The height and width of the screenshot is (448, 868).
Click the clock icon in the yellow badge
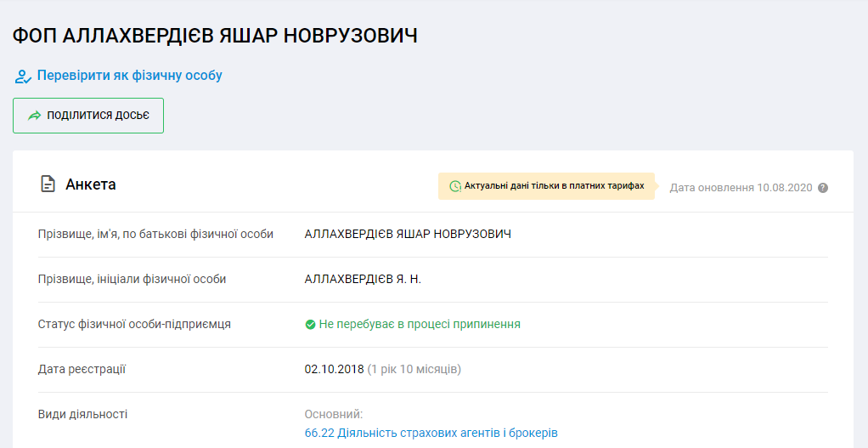coord(455,186)
